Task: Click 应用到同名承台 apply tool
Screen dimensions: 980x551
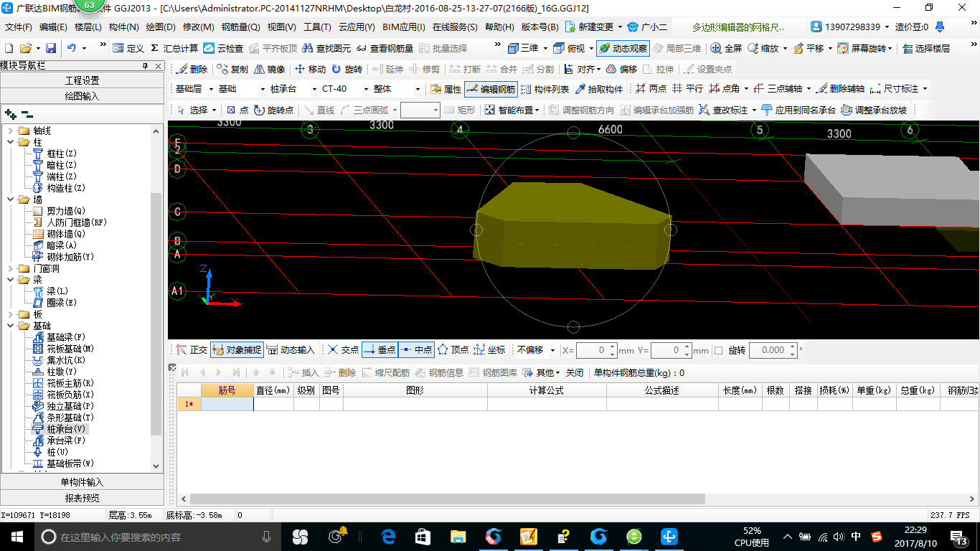Action: coord(798,110)
